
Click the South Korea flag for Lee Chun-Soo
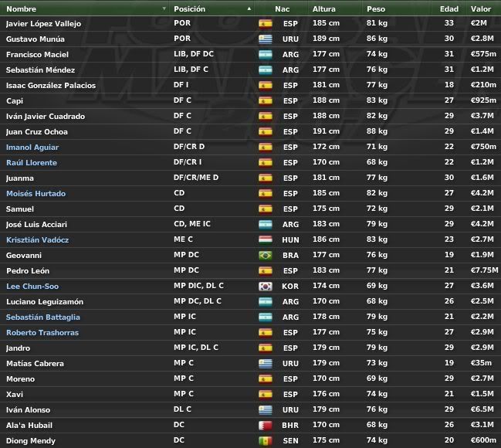coord(266,287)
